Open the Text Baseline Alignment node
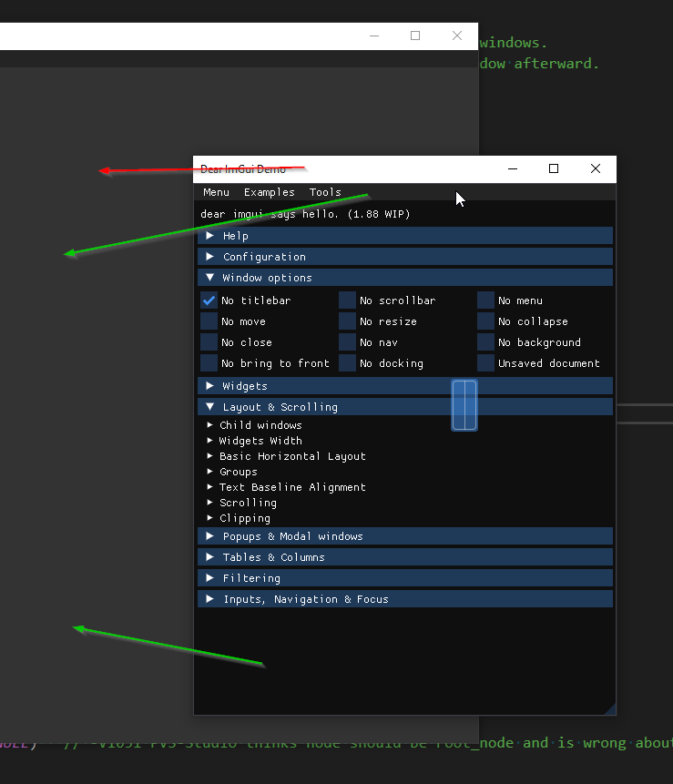 292,487
